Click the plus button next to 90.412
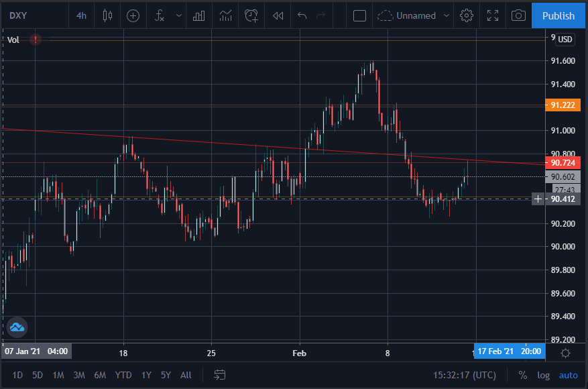The width and height of the screenshot is (588, 389). (x=538, y=199)
